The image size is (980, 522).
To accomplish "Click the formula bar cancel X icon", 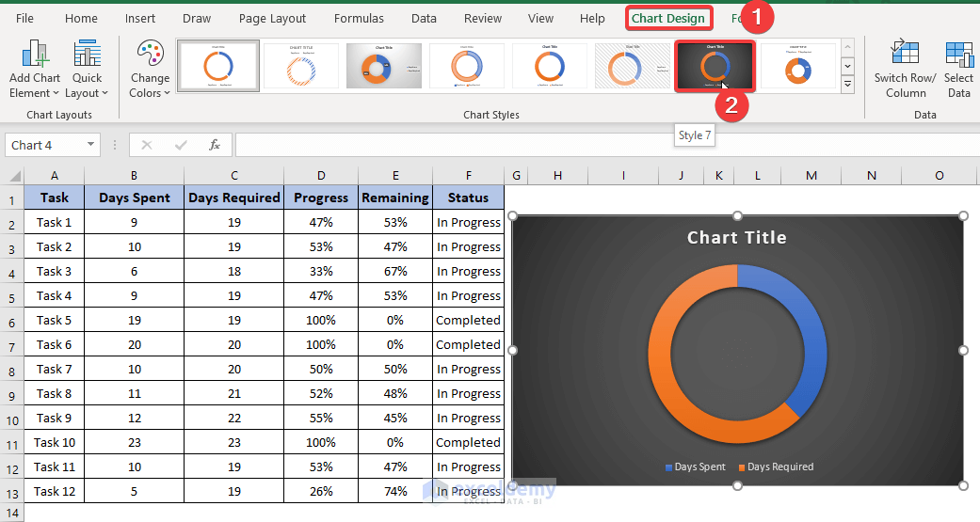I will tap(146, 145).
